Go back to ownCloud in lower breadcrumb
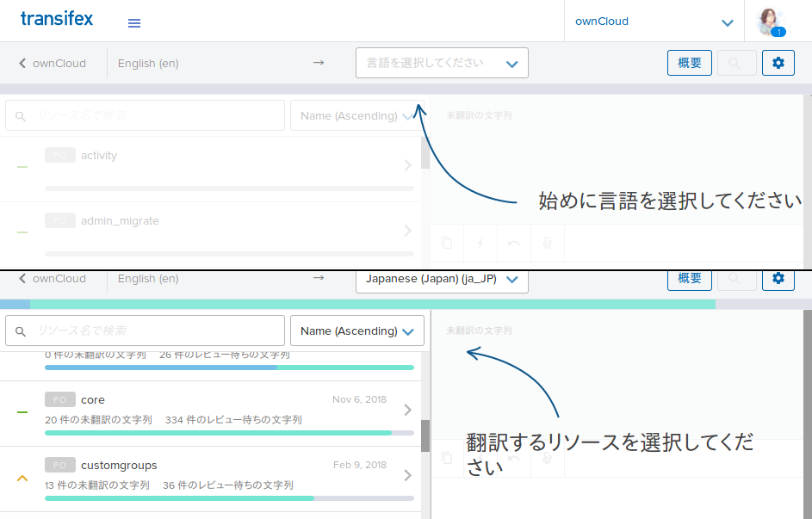Image resolution: width=812 pixels, height=519 pixels. tap(53, 278)
